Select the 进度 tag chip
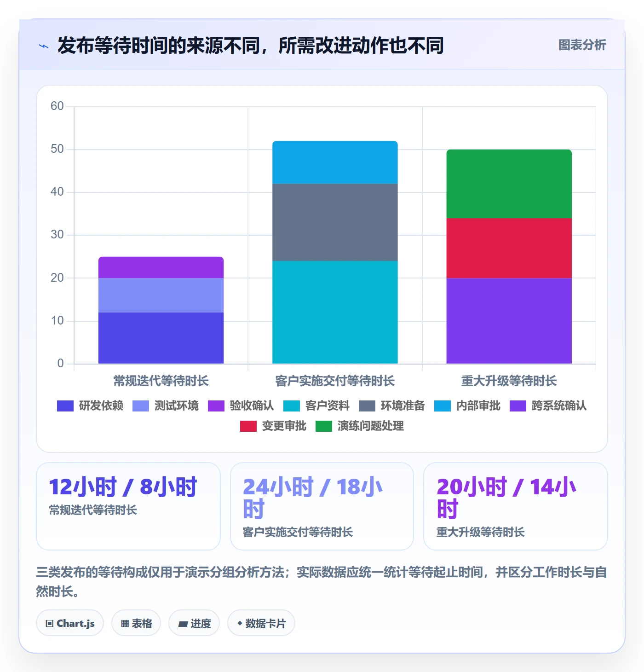 tap(194, 623)
